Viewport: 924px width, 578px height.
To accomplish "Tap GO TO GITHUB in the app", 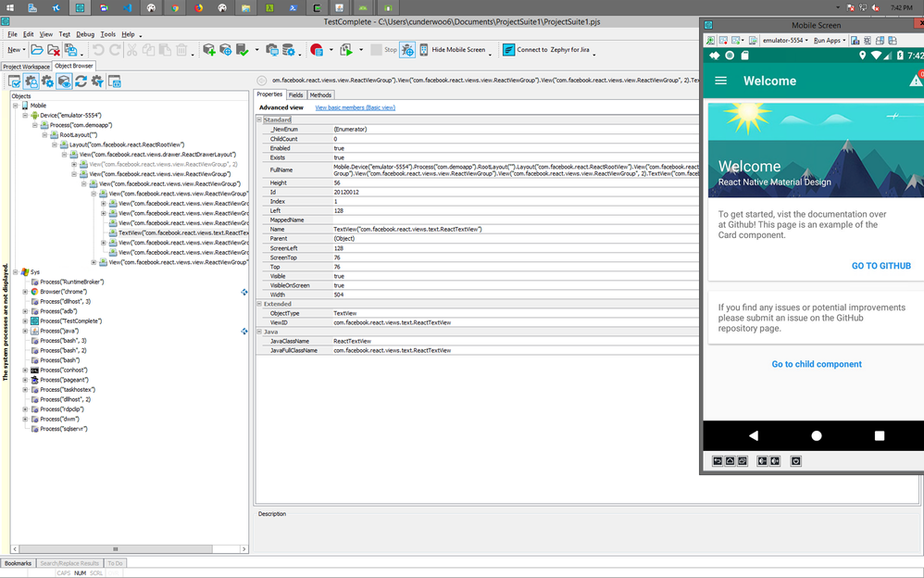I will pyautogui.click(x=881, y=266).
